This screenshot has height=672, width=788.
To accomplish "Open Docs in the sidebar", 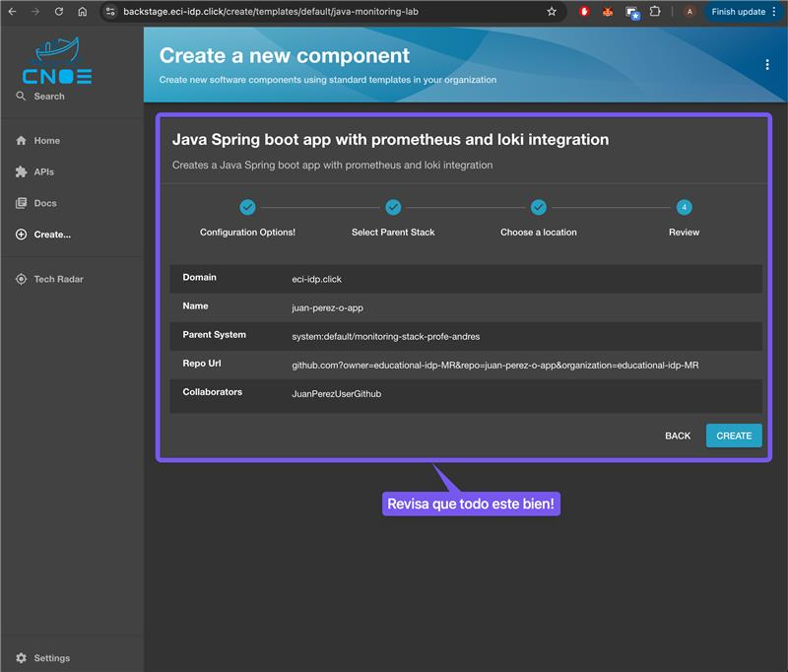I will (37, 204).
